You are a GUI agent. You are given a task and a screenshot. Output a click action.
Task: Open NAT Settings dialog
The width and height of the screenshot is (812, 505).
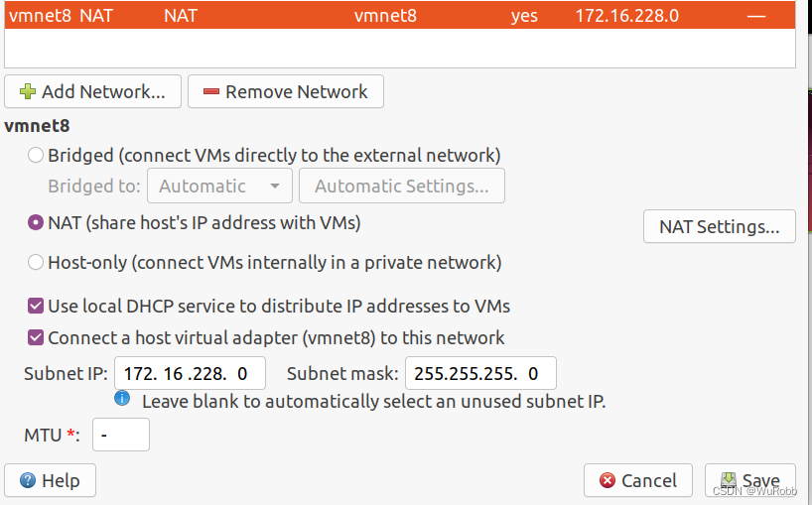click(x=720, y=226)
